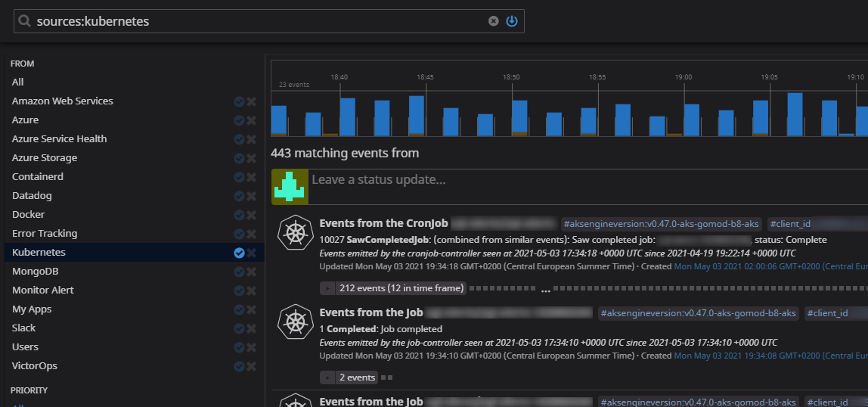Click the green pixel avatar beside the status update box

tap(290, 187)
